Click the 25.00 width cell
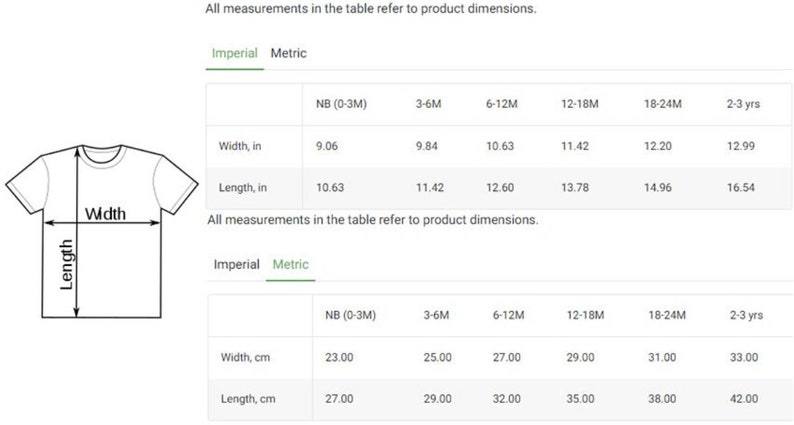 438,358
